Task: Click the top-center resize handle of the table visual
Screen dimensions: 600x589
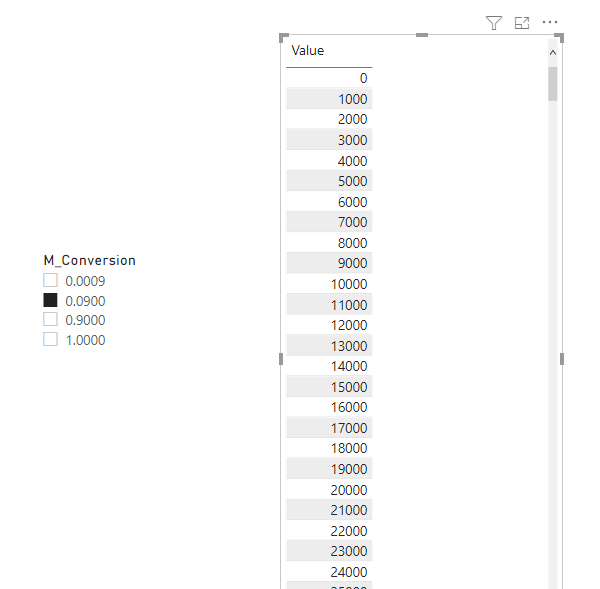Action: point(422,35)
